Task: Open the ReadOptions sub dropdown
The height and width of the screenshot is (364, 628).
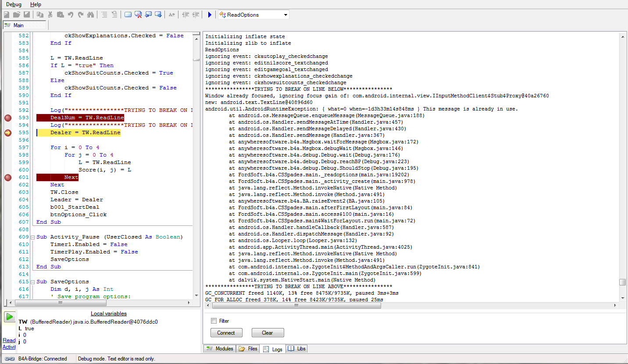Action: pos(285,15)
